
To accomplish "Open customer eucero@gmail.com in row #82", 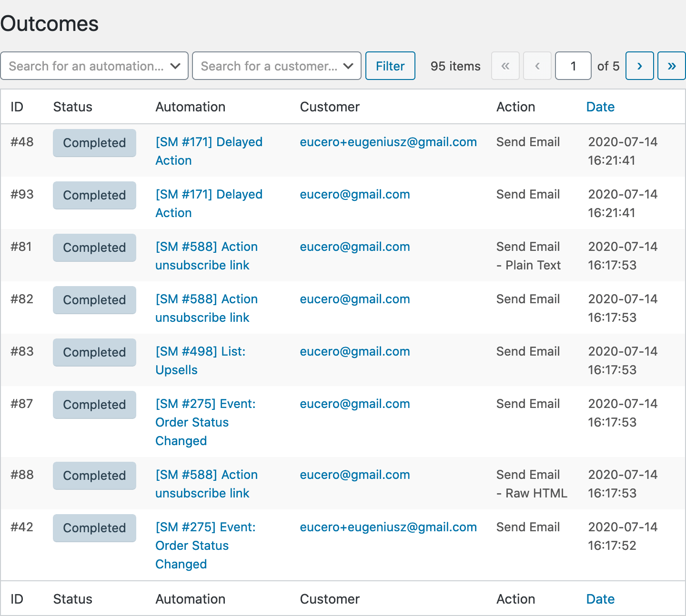I will click(355, 299).
